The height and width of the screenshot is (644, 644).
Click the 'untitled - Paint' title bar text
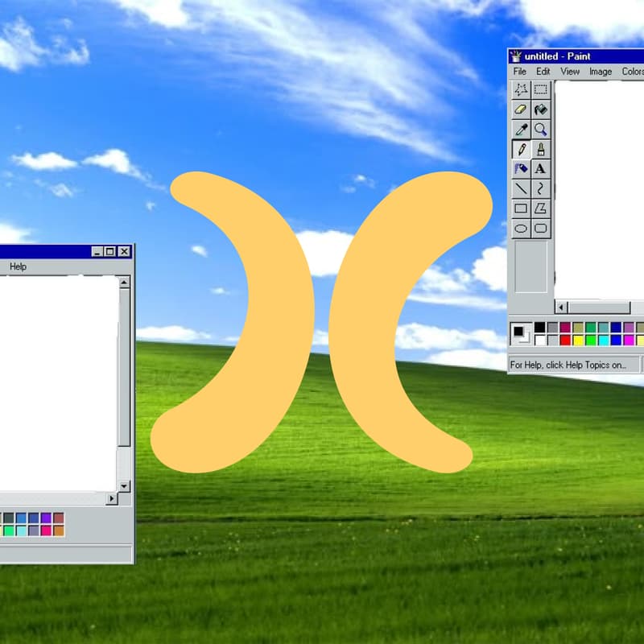pyautogui.click(x=557, y=56)
